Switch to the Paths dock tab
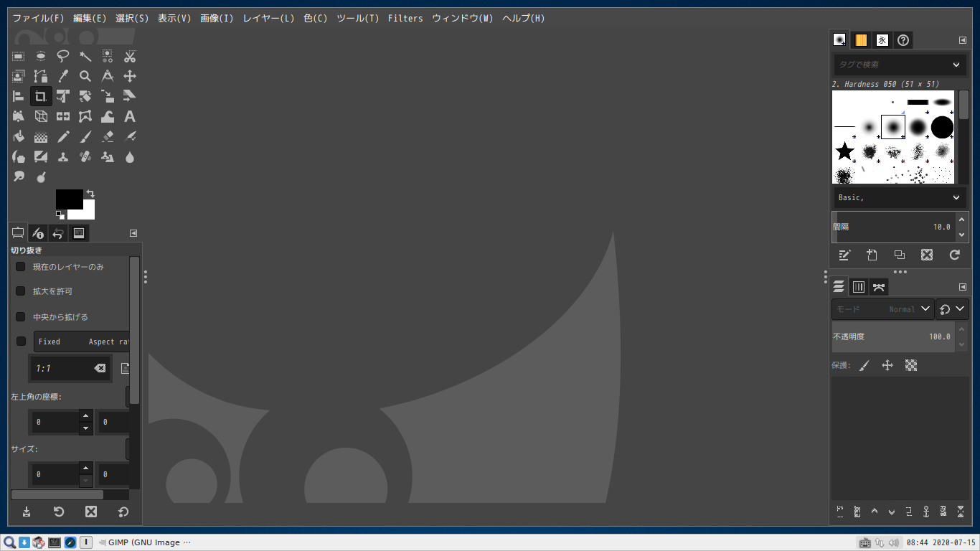 879,287
